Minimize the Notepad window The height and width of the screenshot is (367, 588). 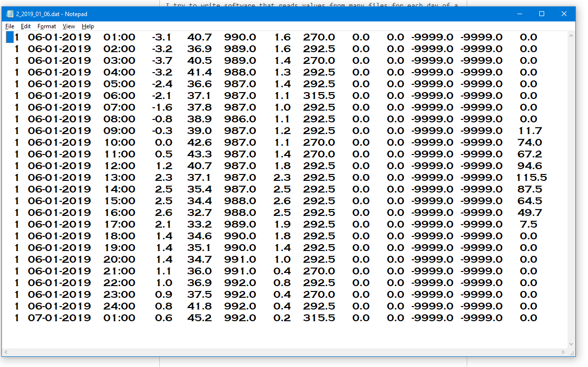[x=519, y=14]
